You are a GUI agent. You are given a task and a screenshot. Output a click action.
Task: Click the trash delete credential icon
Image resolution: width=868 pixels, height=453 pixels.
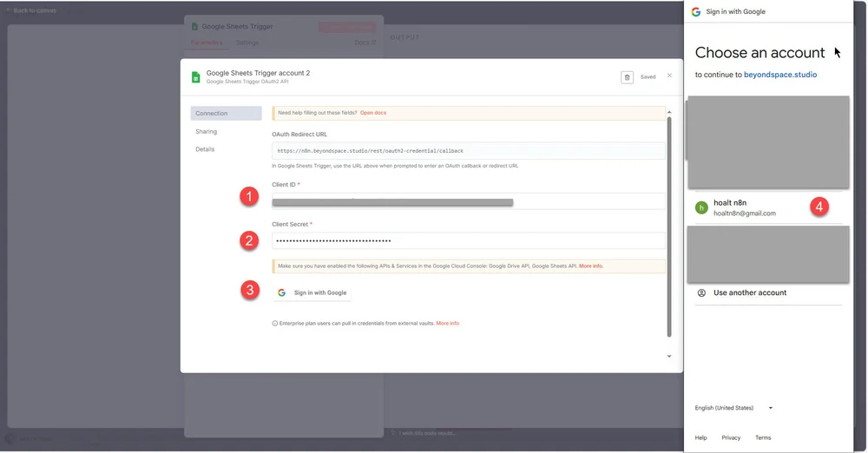point(627,77)
